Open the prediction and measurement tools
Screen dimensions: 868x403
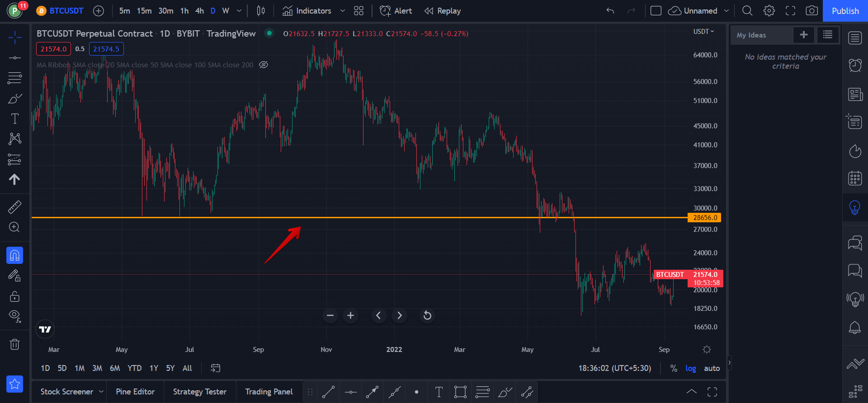click(14, 159)
